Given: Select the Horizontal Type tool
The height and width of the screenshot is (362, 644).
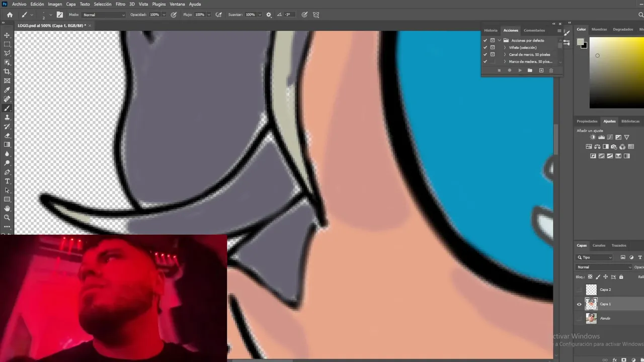Looking at the screenshot, I should [7, 181].
